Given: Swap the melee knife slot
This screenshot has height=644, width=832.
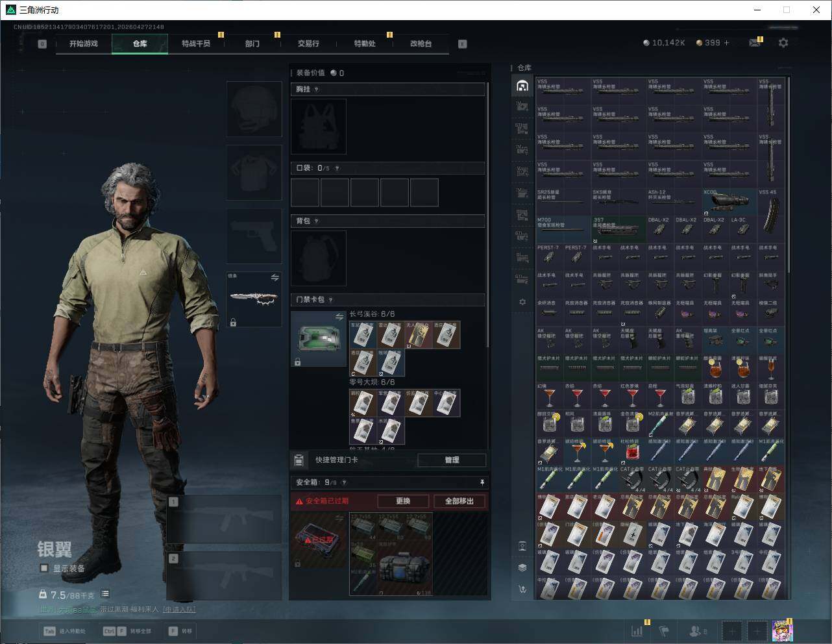Looking at the screenshot, I should (275, 278).
